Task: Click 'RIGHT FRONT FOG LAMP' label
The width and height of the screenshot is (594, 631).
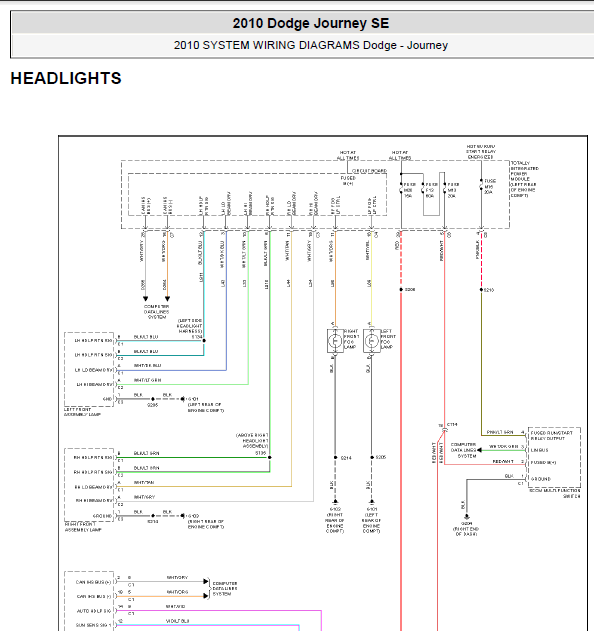Action: click(351, 339)
